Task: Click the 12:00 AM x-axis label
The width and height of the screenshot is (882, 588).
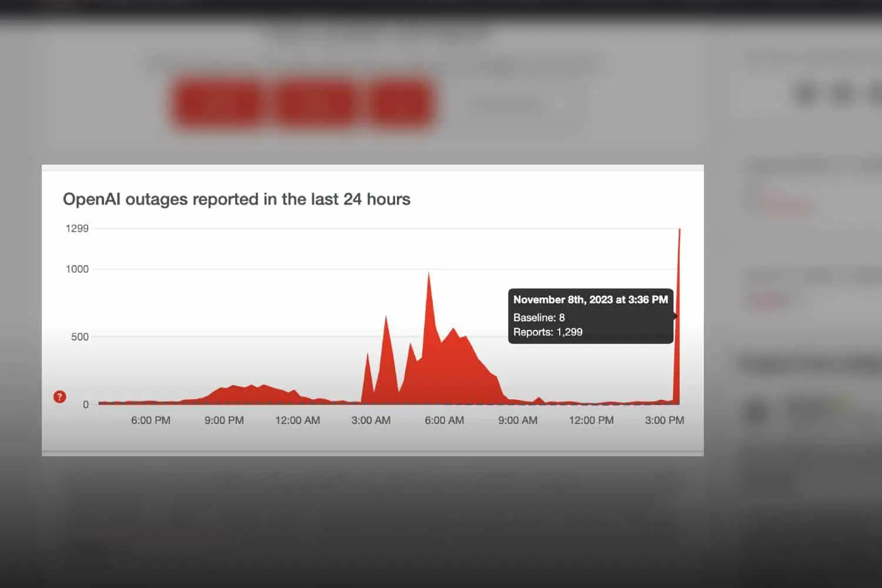Action: point(298,420)
